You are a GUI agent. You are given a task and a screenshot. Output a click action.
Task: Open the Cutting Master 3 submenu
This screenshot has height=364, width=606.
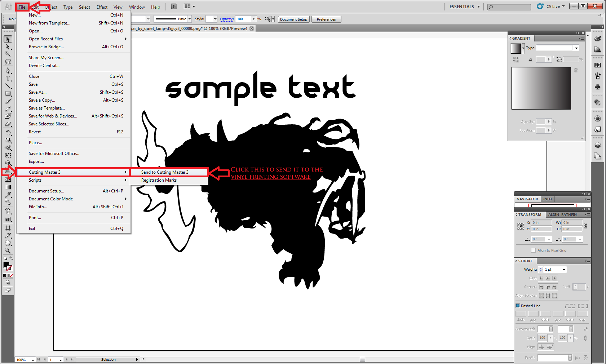[73, 172]
